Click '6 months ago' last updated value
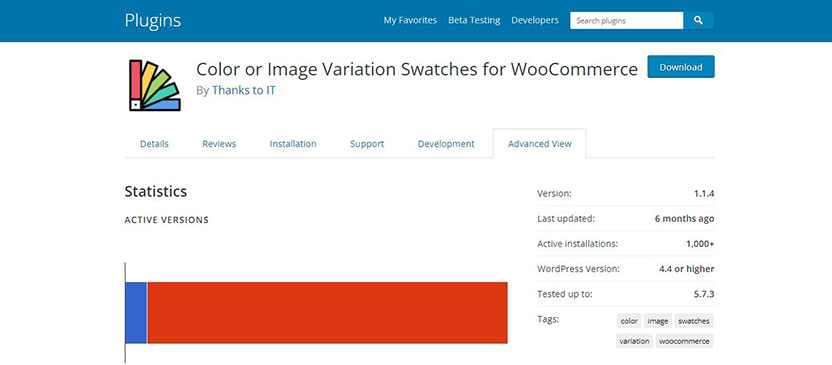This screenshot has width=832, height=365. click(684, 219)
